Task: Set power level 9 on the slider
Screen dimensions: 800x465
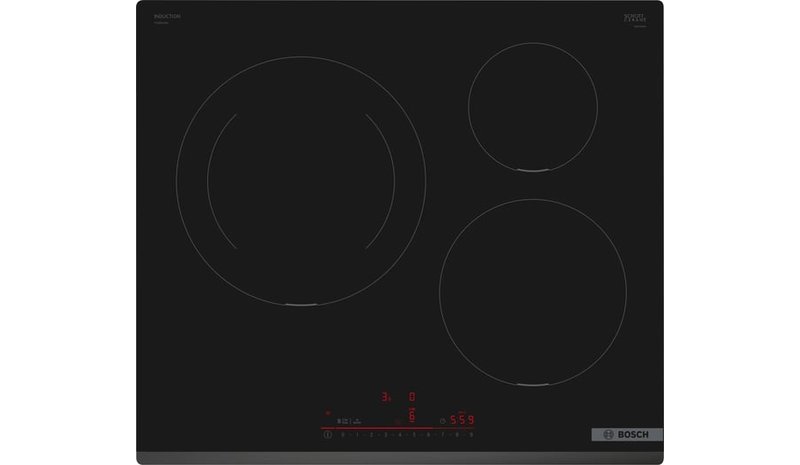Action: point(471,435)
